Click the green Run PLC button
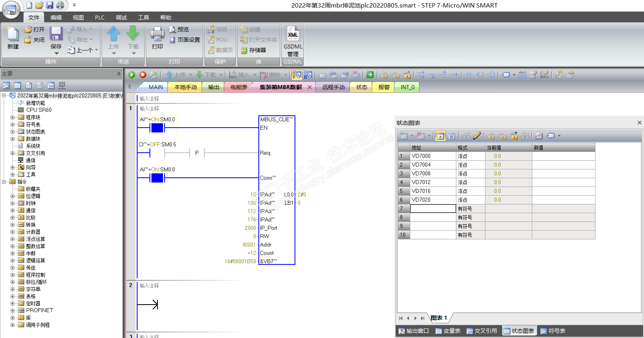 [x=132, y=75]
